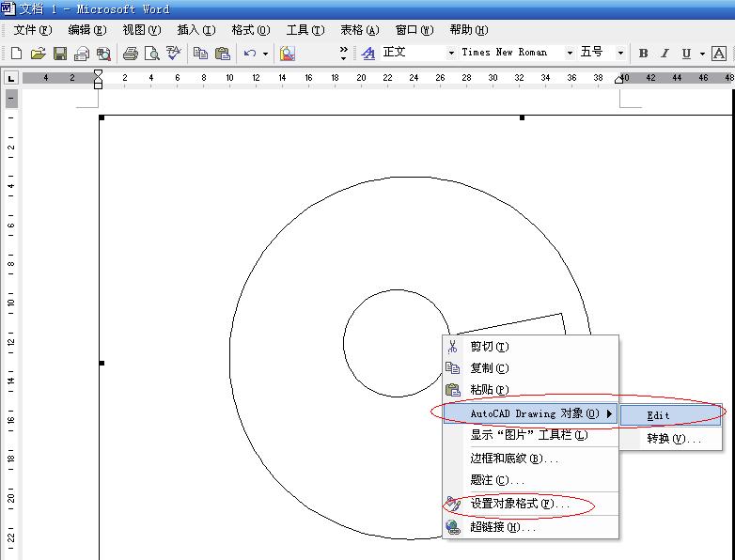The width and height of the screenshot is (735, 560).
Task: Open the 格式(O) menu
Action: coord(251,30)
